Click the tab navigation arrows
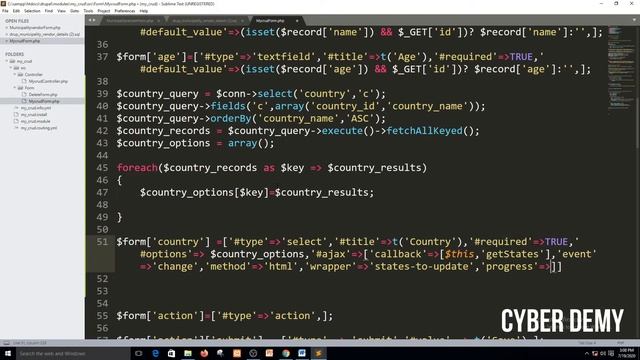640x360 pixels. click(92, 20)
